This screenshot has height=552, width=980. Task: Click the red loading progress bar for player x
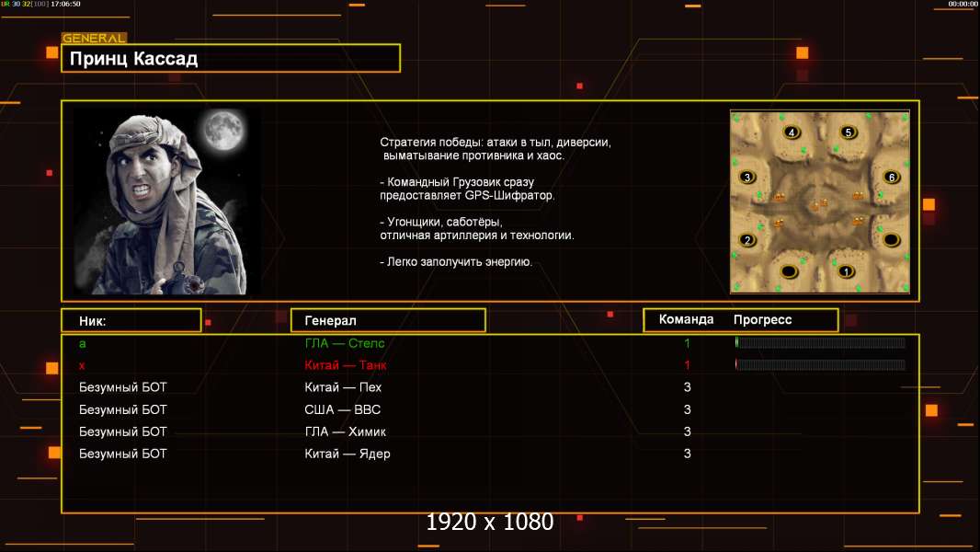821,364
